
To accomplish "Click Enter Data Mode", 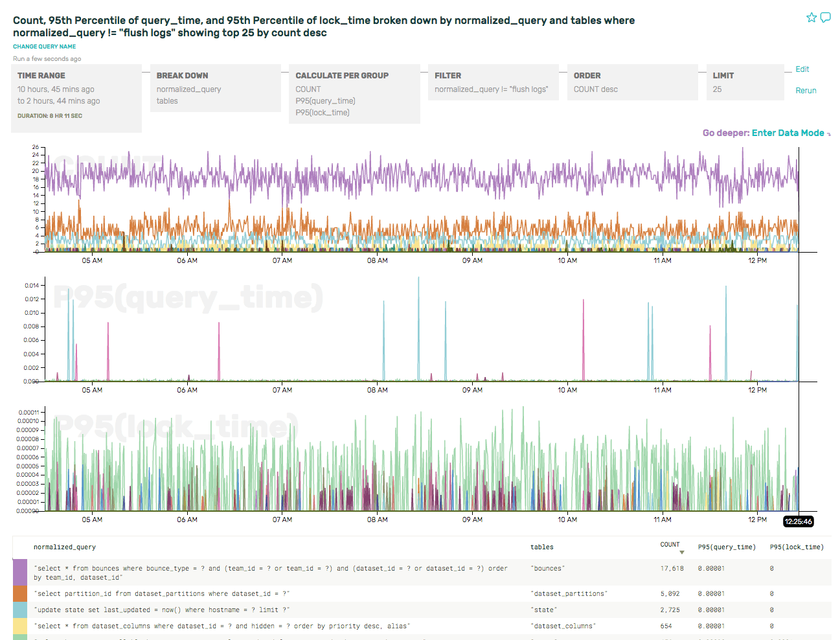I will 789,133.
